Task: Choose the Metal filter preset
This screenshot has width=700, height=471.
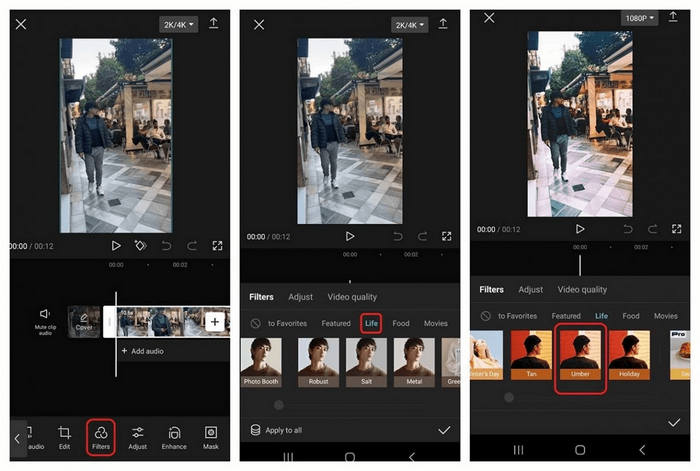Action: 413,364
